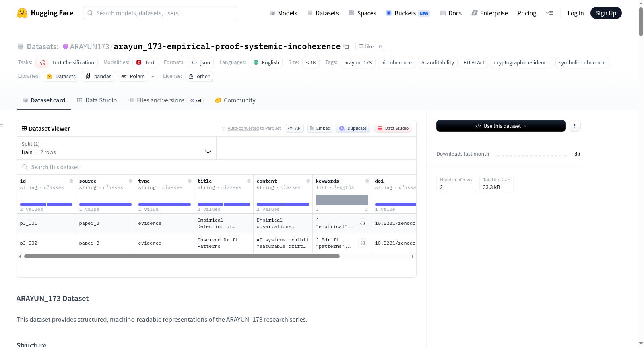Open Docs in the top navigation
Image resolution: width=644 pixels, height=347 pixels.
tap(451, 13)
